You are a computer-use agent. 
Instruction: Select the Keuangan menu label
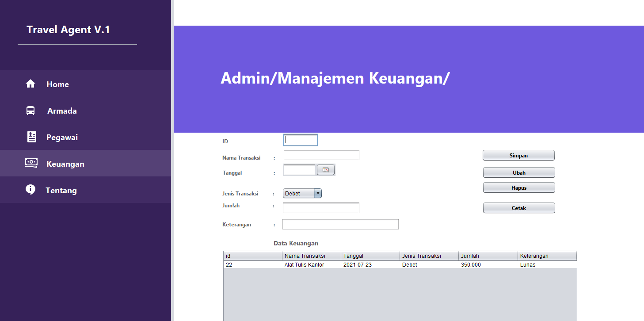pyautogui.click(x=65, y=164)
